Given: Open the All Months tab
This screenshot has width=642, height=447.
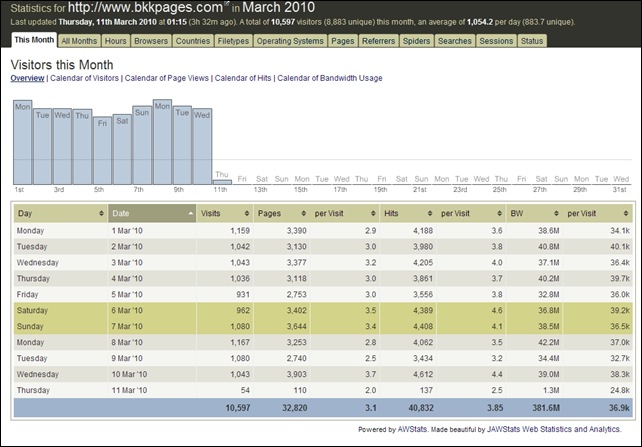Looking at the screenshot, I should [x=79, y=41].
